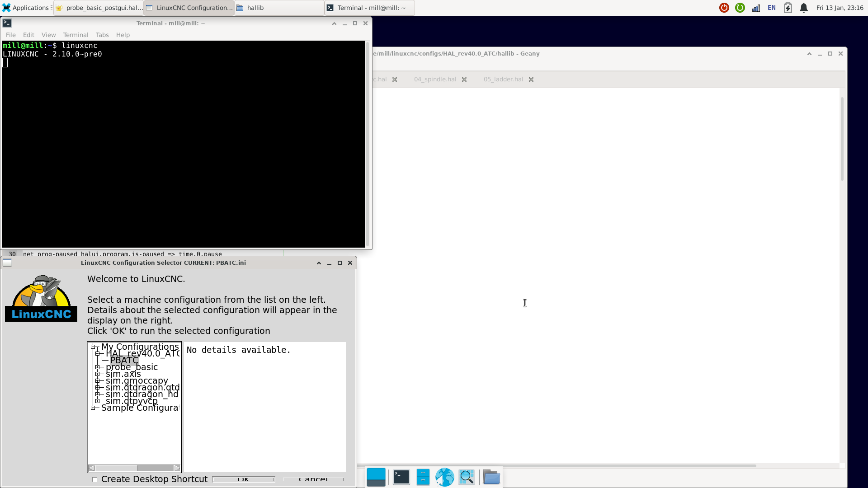Screen dimensions: 868x488
Task: Click the terminal window roll-up arrow button
Action: click(x=334, y=23)
